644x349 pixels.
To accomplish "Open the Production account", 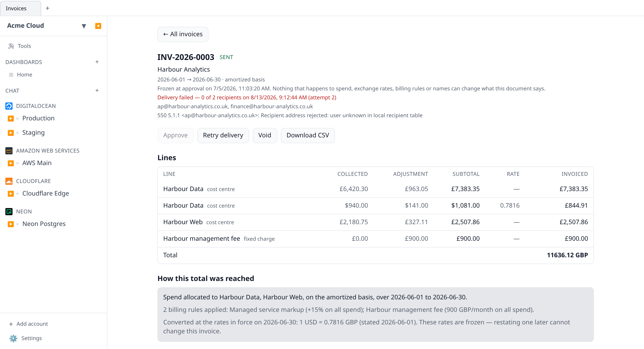I will [38, 118].
